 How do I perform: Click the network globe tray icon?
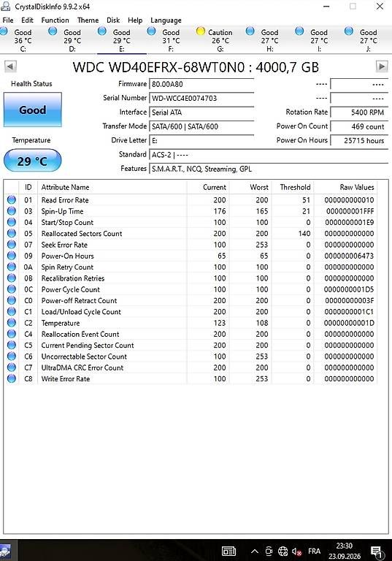[x=283, y=552]
